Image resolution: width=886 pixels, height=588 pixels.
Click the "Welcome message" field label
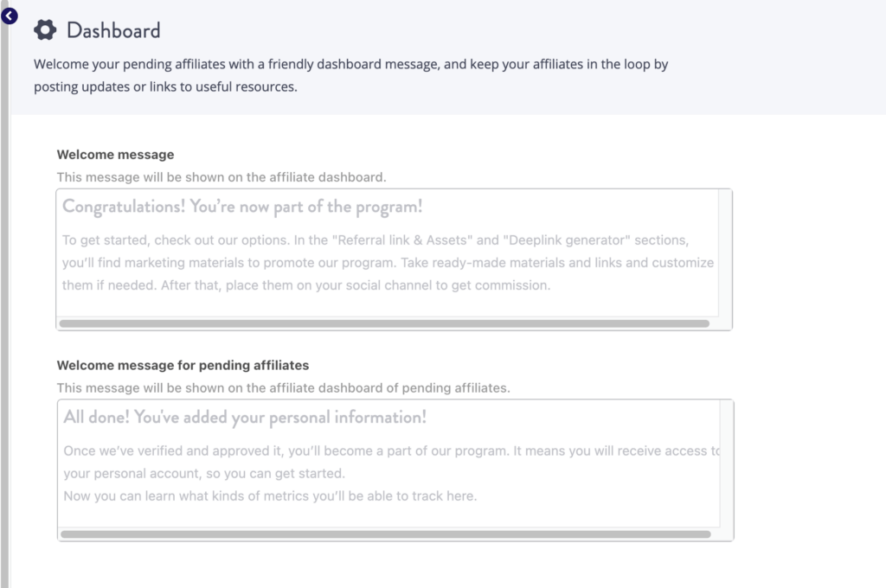[115, 155]
